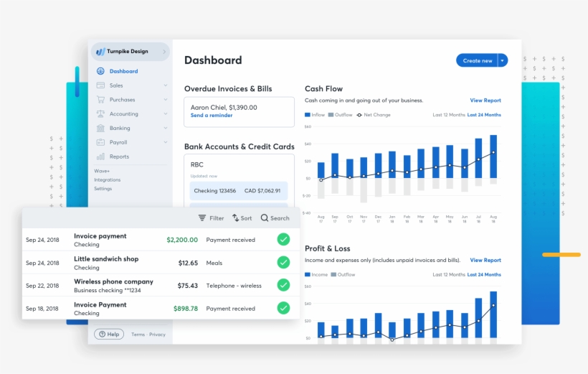Click the Purchases shopping cart icon
The image size is (588, 374).
click(100, 100)
